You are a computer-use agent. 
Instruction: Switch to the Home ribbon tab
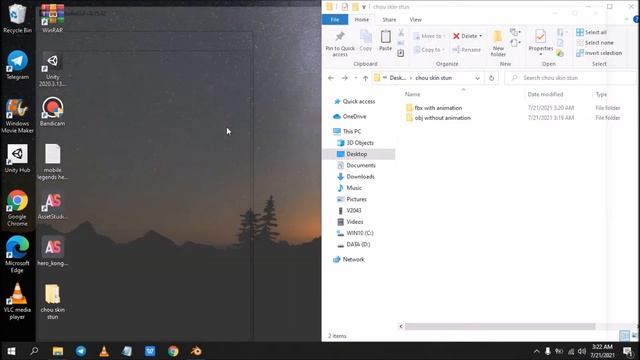click(362, 20)
